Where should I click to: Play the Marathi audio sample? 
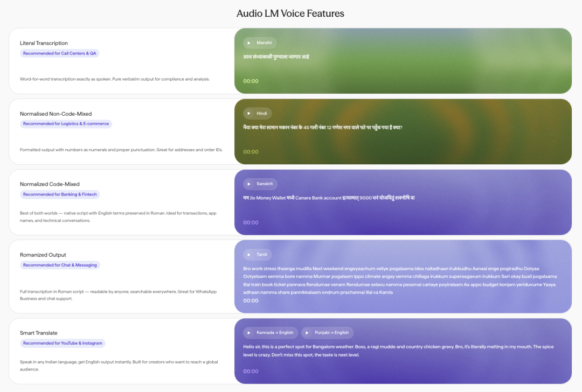click(259, 43)
